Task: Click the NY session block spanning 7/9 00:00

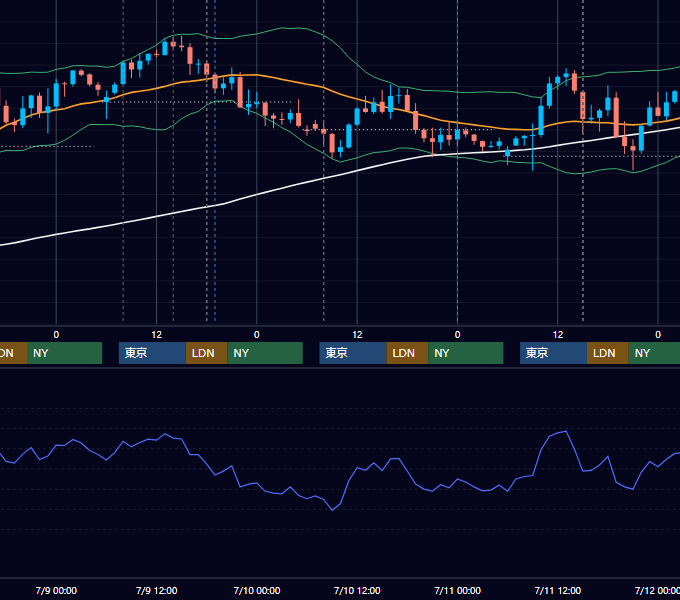Action: (x=64, y=353)
